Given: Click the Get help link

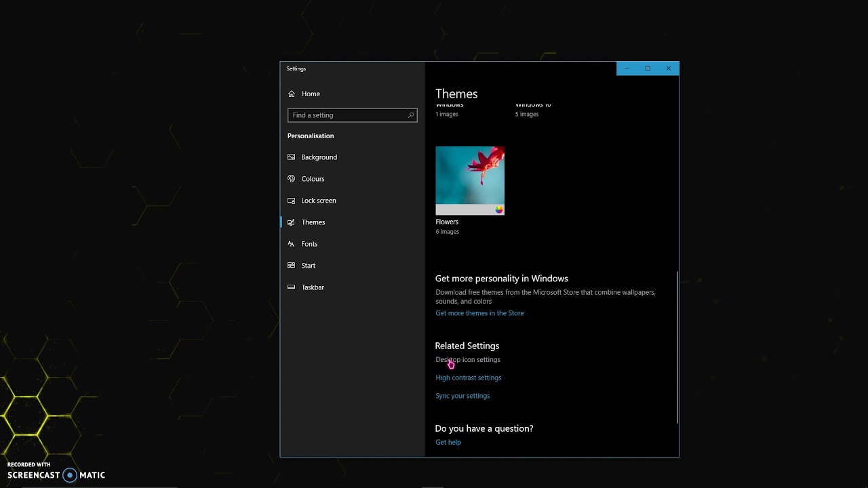Looking at the screenshot, I should pos(448,442).
